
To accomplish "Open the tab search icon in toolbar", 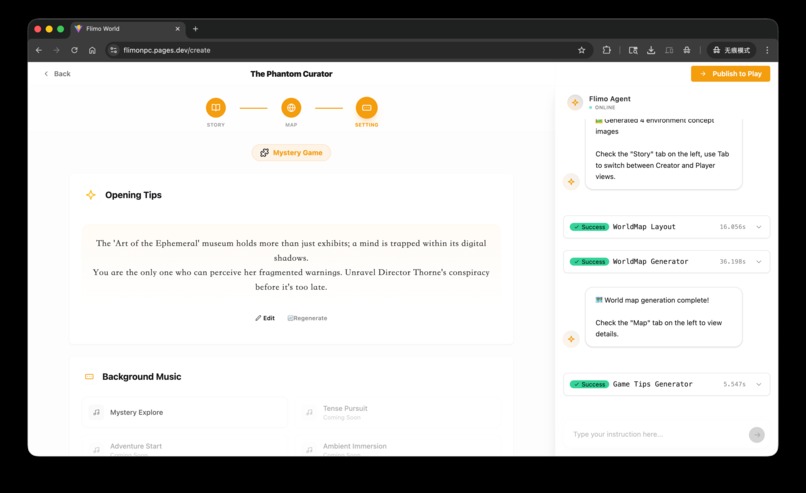I will coord(633,50).
